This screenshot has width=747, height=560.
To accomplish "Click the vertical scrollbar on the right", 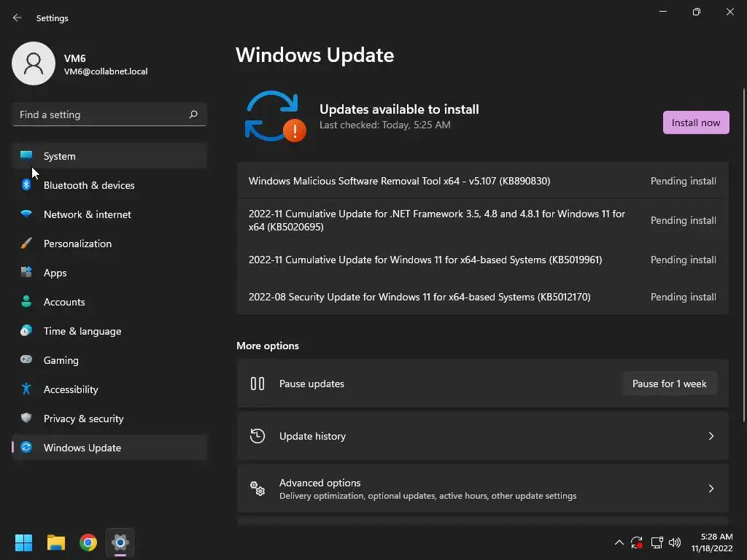I will 743,255.
